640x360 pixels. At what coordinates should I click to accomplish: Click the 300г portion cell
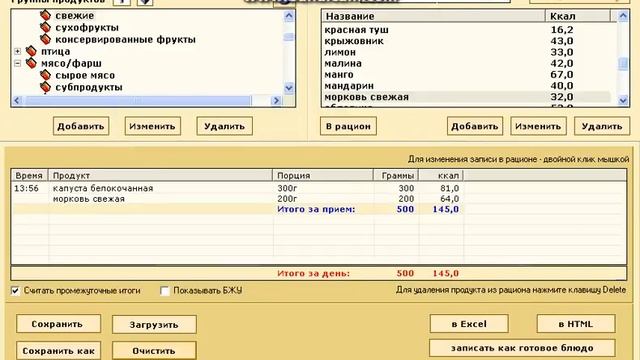coord(287,188)
